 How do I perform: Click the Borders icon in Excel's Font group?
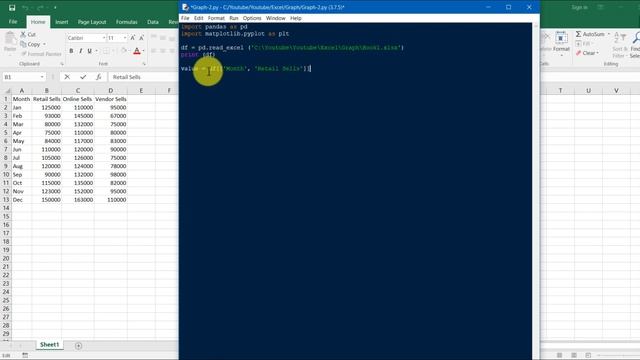click(x=106, y=51)
